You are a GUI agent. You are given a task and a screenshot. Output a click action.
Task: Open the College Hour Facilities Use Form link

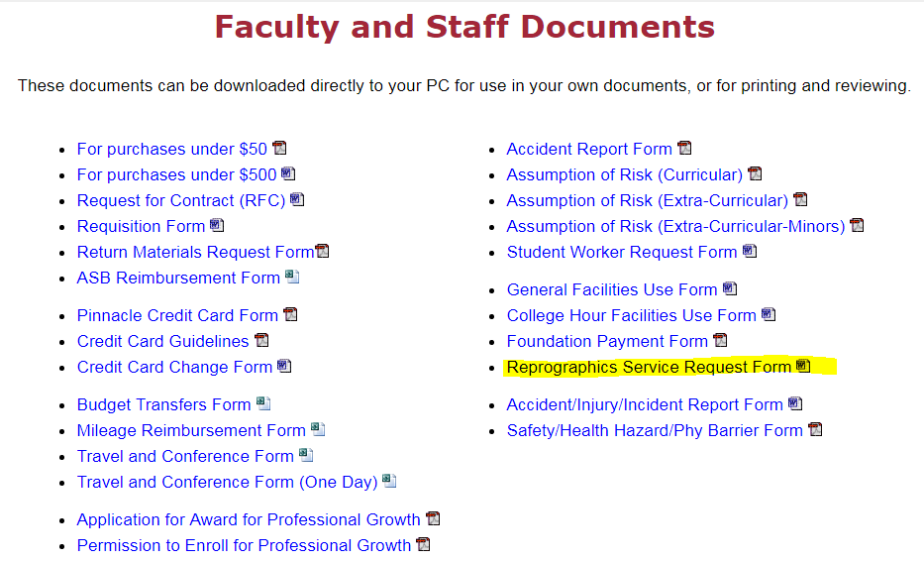631,315
